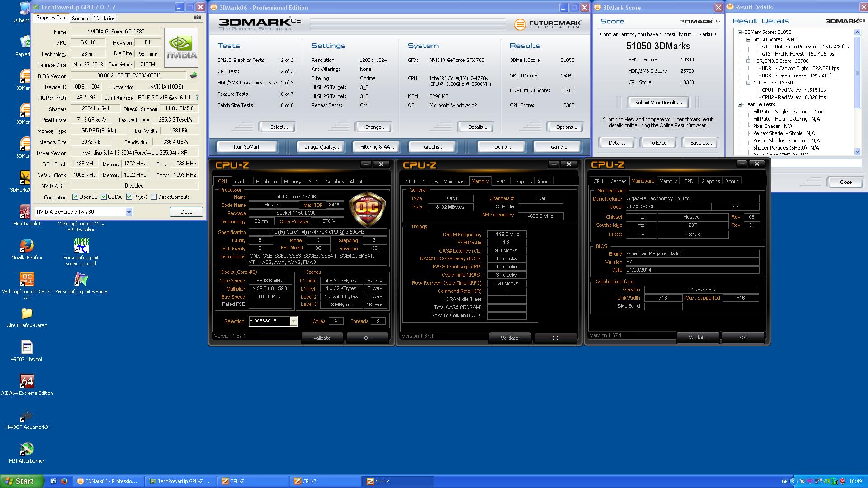Click the Close button in GPU-Z
The height and width of the screenshot is (488, 868).
186,212
